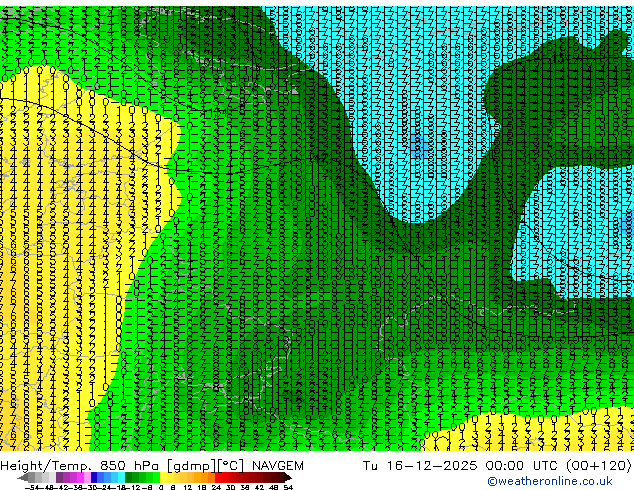Image resolution: width=634 pixels, height=490 pixels.
Task: Pick the dark blue swatch in the legend
Action: click(94, 478)
